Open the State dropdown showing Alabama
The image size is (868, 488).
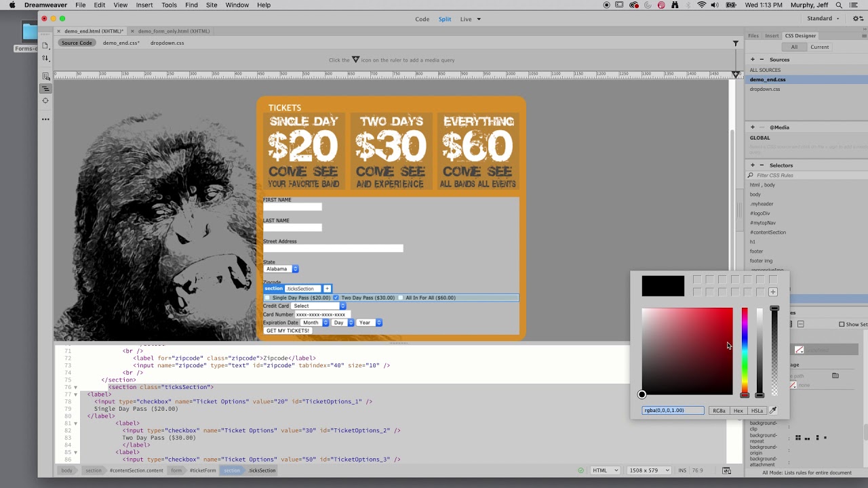tap(281, 269)
